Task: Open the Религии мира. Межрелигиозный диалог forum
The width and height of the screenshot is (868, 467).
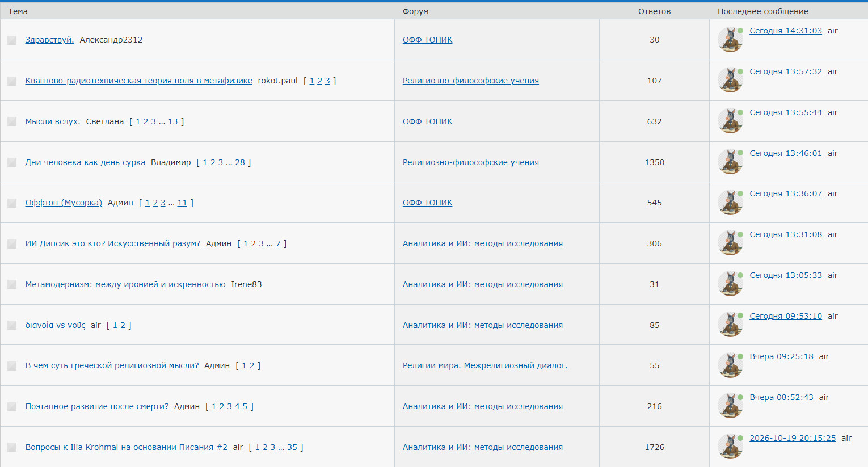Action: (485, 365)
